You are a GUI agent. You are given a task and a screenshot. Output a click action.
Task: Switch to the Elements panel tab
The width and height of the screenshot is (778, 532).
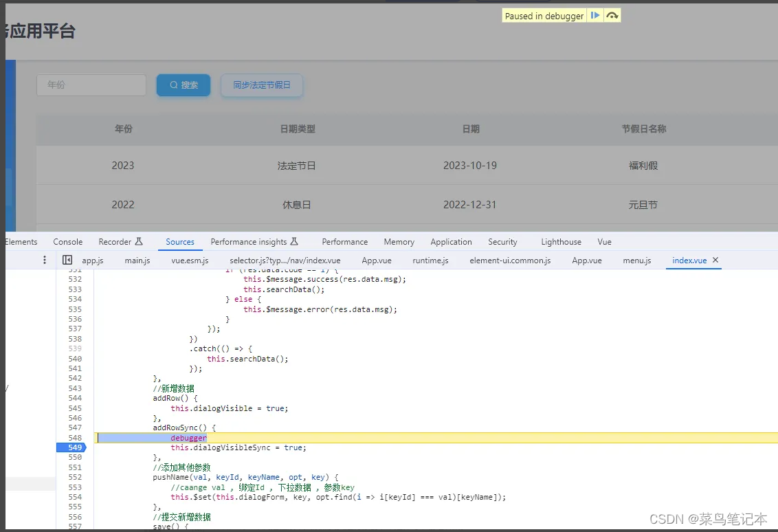pos(21,242)
